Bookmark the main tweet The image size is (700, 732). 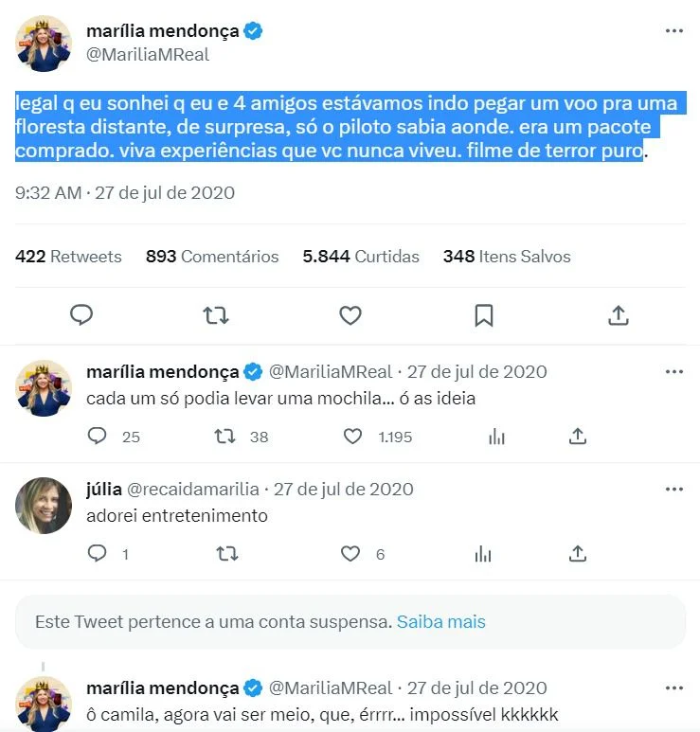coord(484,315)
